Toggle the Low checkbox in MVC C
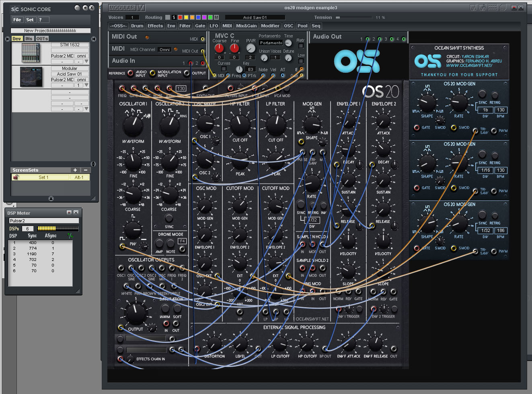Screen dimensions: 532x394 (x=301, y=61)
